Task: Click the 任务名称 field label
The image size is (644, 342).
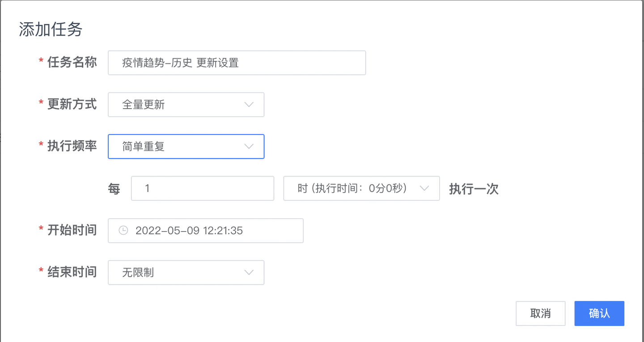Action: pyautogui.click(x=72, y=62)
